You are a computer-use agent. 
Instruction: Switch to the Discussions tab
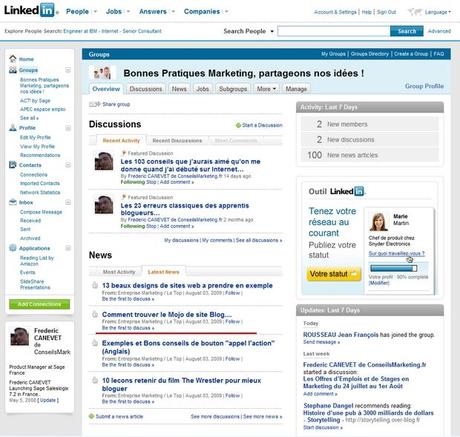(146, 89)
